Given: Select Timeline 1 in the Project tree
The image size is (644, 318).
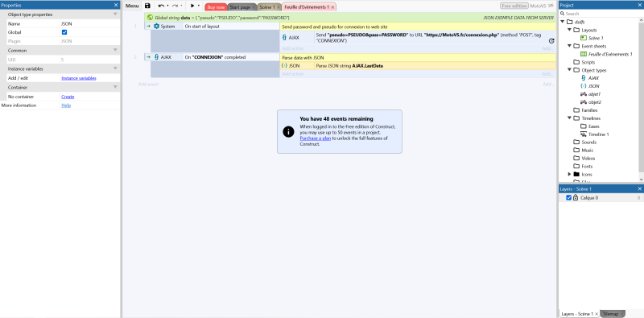Looking at the screenshot, I should (598, 134).
